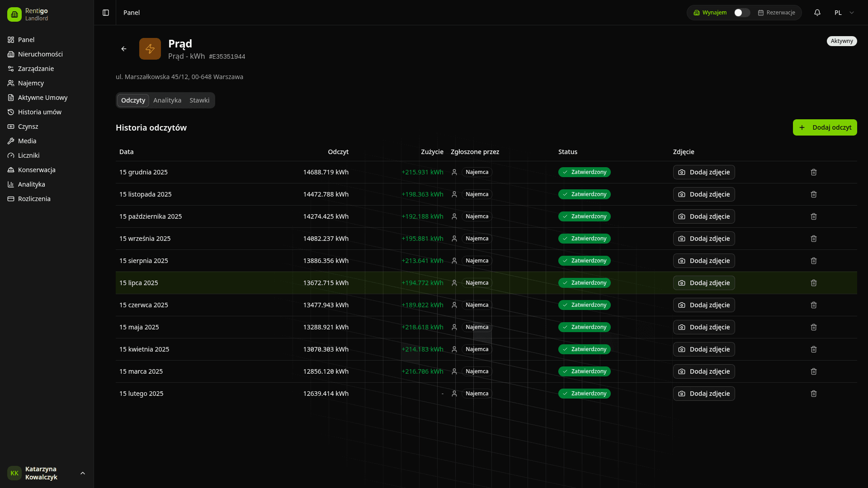The width and height of the screenshot is (868, 488).
Task: Add photo for 15 maja 2025 reading
Action: 703,327
